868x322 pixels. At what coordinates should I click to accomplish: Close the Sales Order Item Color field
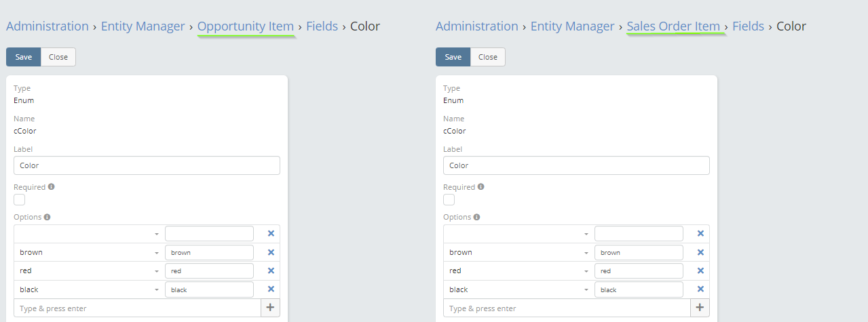(488, 57)
